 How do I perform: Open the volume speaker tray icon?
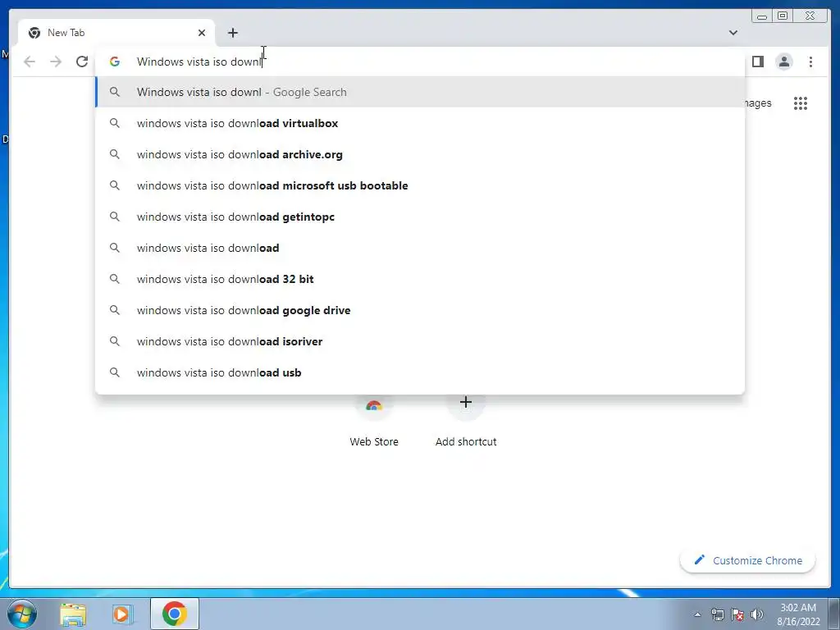pyautogui.click(x=757, y=614)
